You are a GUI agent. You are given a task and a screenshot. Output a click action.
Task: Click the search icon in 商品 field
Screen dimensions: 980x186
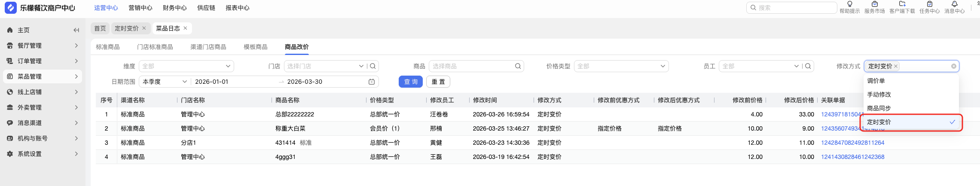point(518,66)
